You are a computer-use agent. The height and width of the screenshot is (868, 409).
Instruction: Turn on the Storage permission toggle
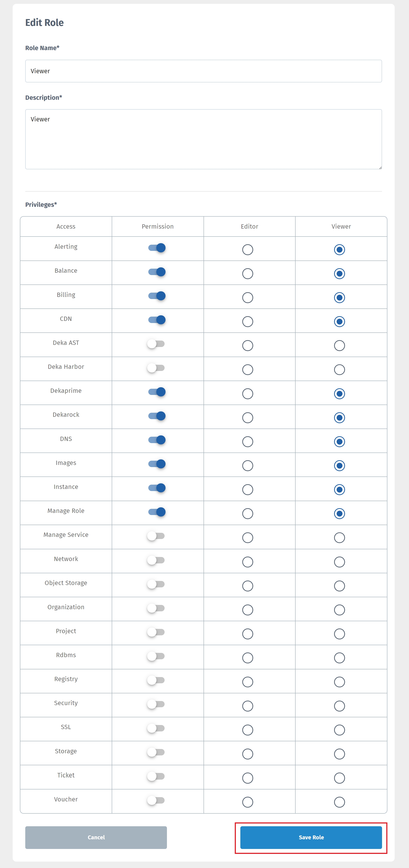click(x=156, y=752)
